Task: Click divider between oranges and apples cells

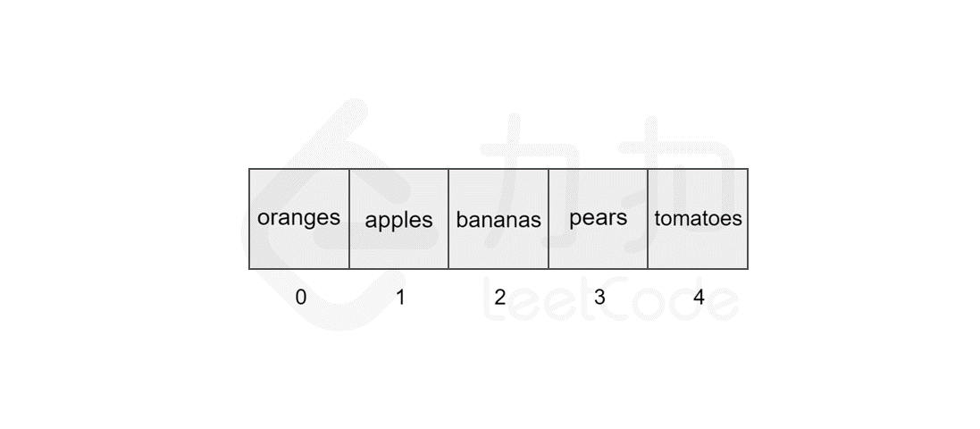Action: [348, 219]
